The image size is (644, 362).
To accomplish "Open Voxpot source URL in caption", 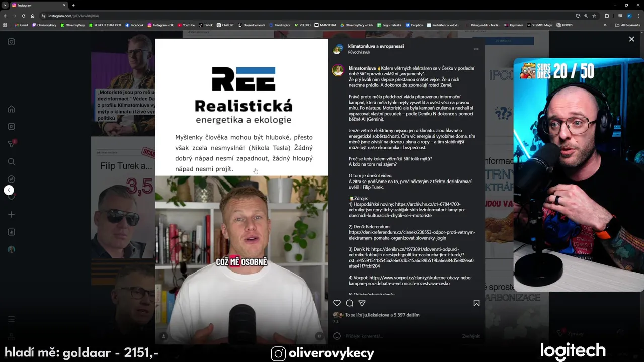I will pyautogui.click(x=411, y=280).
